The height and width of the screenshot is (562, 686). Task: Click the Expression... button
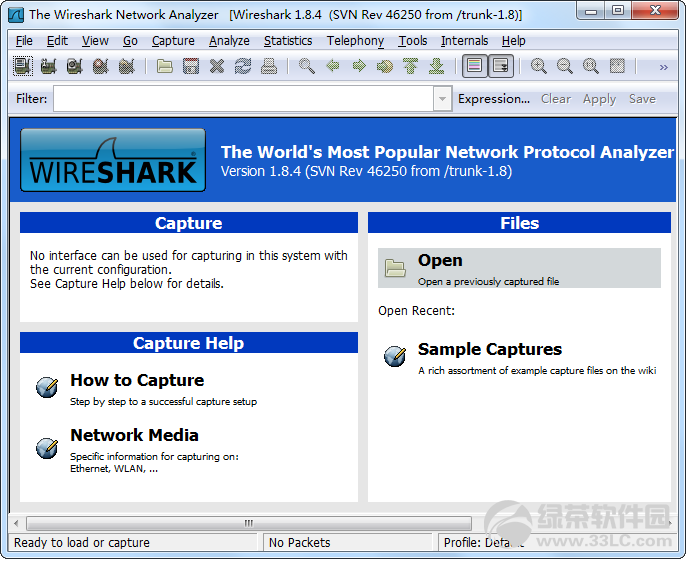494,99
